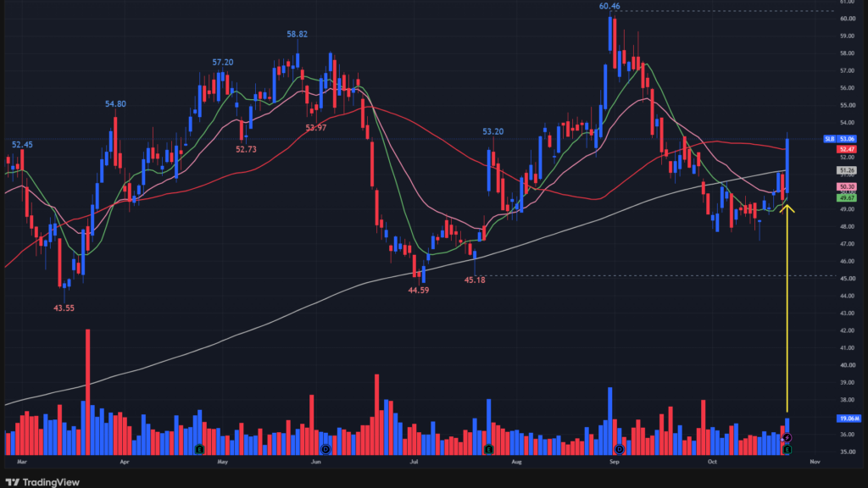Select the green 49.67 moving average tag
The height and width of the screenshot is (488, 868).
coord(847,197)
